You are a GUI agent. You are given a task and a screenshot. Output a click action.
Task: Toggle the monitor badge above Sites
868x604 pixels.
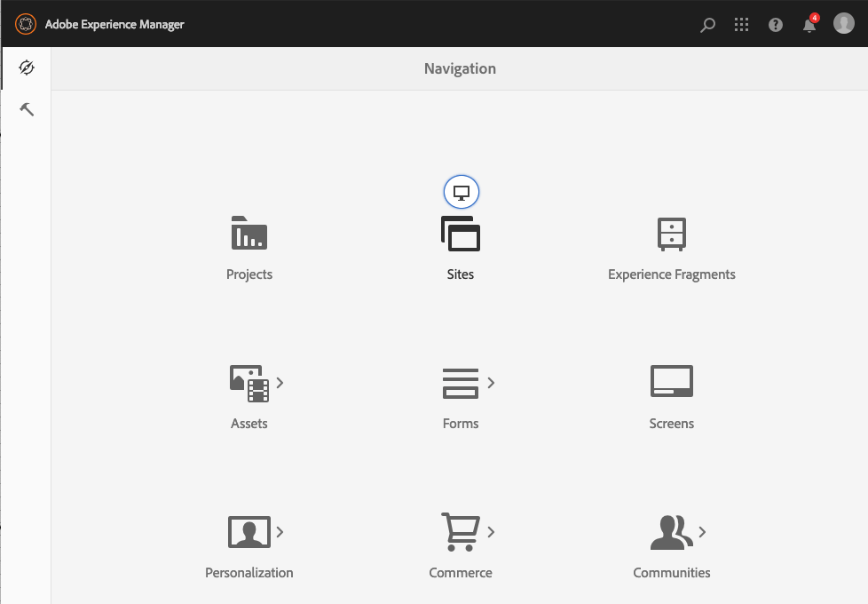click(461, 191)
